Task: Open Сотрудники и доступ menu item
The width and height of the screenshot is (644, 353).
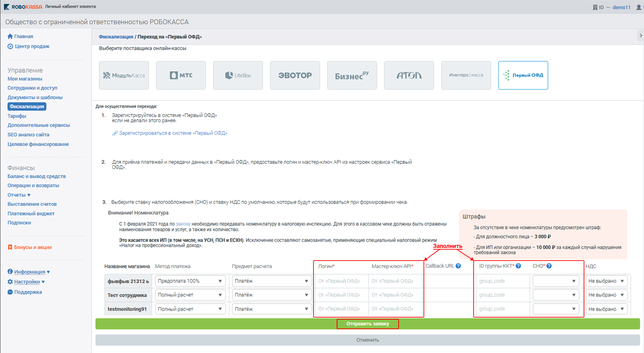Action: pyautogui.click(x=32, y=88)
